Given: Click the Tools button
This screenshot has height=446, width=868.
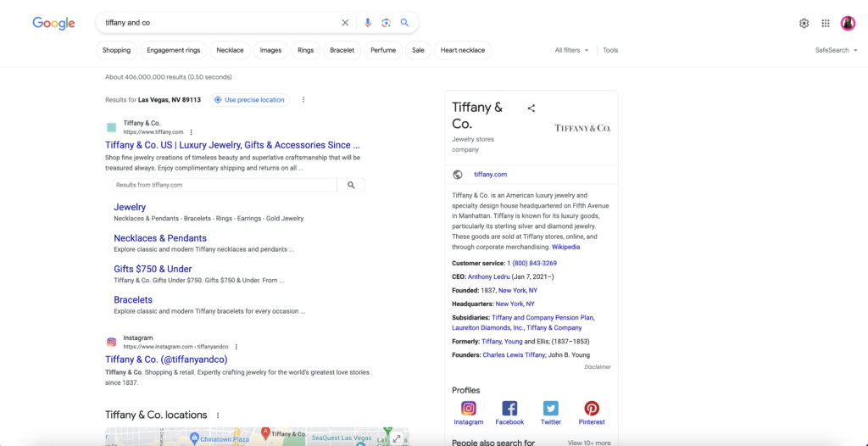Looking at the screenshot, I should tap(610, 50).
